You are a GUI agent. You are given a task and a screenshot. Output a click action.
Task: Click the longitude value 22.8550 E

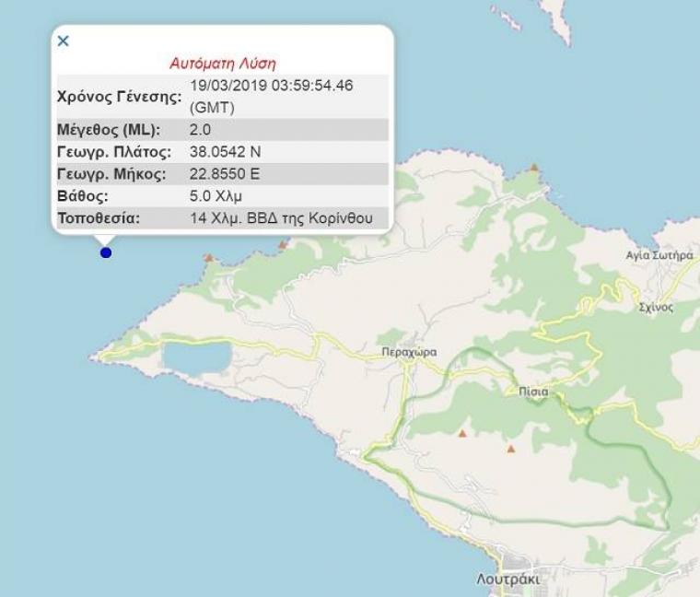tap(225, 174)
